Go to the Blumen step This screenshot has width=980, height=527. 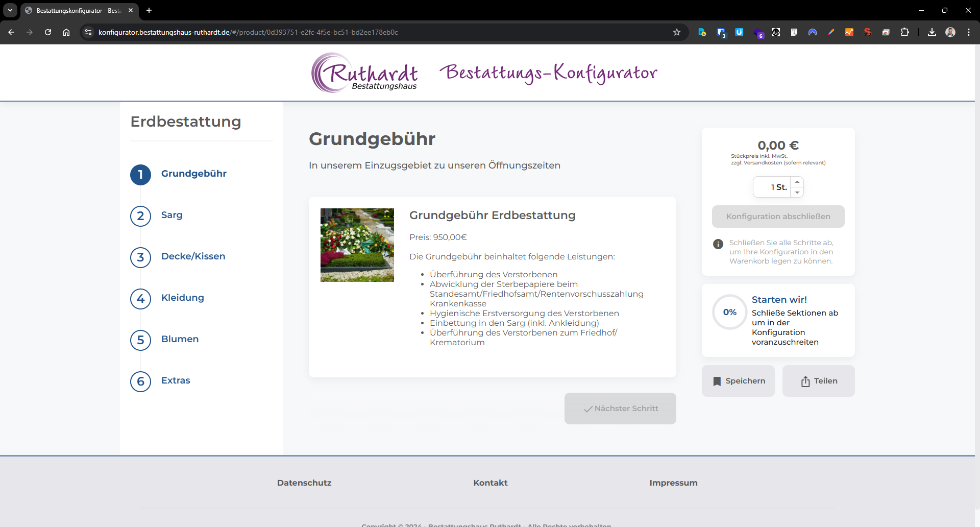coord(180,339)
